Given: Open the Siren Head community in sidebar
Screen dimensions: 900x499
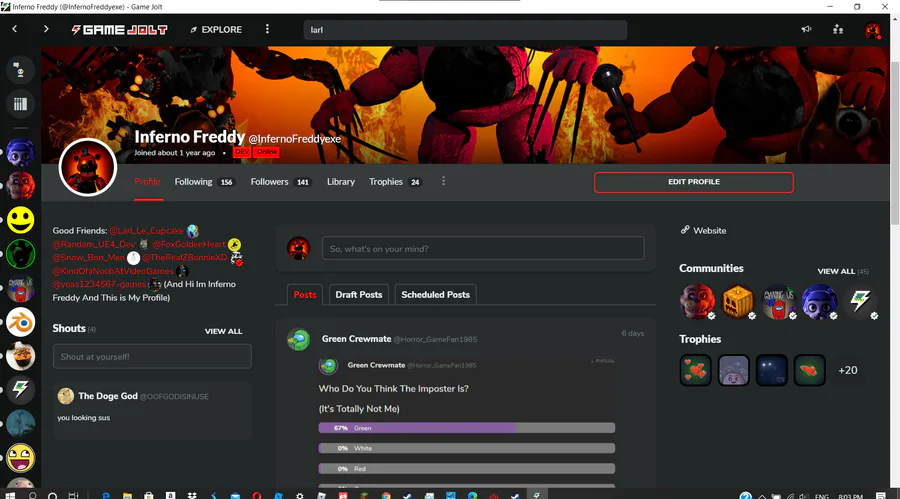Looking at the screenshot, I should click(20, 424).
